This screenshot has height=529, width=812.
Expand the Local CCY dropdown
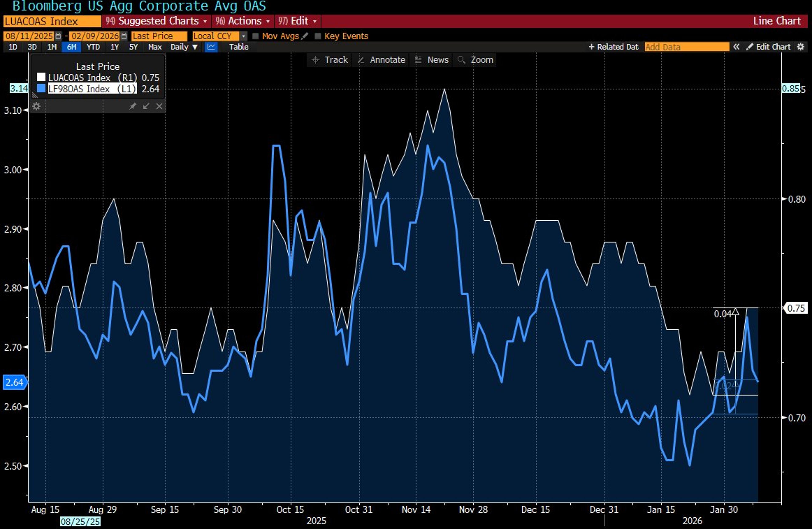(244, 36)
